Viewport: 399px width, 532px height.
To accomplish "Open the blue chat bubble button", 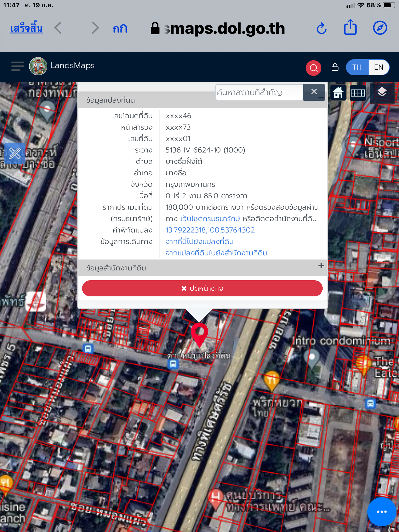I will pos(381,511).
